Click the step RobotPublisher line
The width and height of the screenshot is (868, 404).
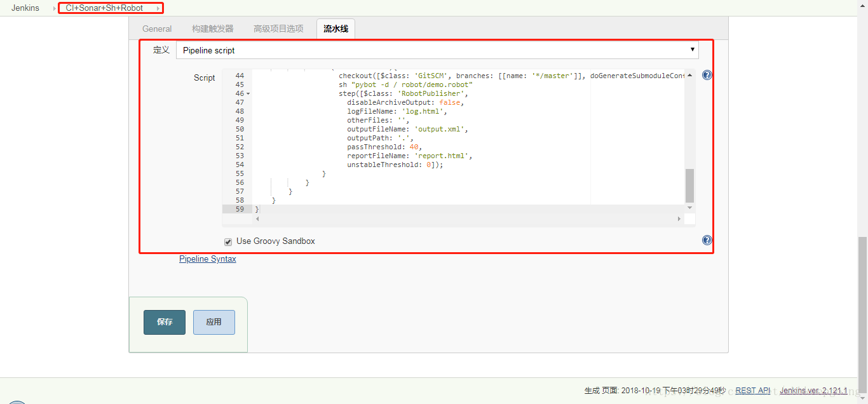[x=403, y=93]
